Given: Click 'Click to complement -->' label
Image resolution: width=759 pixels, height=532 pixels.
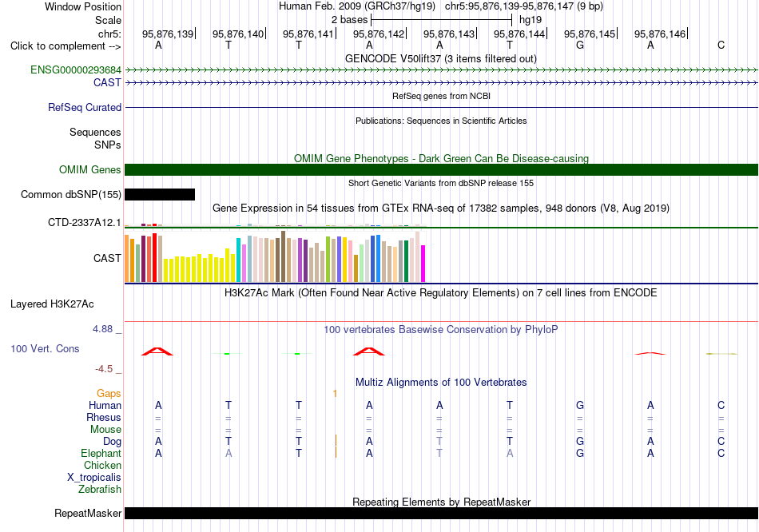Looking at the screenshot, I should point(66,46).
